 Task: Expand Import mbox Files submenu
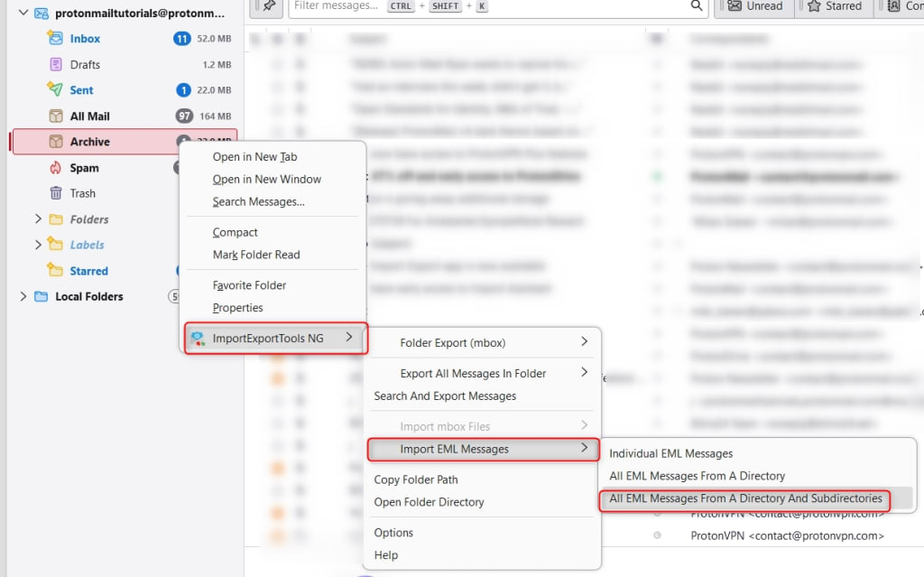[482, 426]
